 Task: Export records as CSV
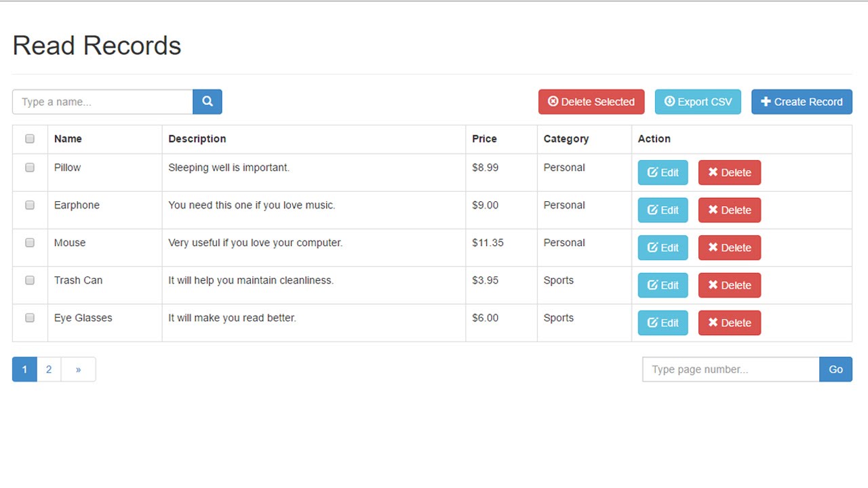(698, 102)
